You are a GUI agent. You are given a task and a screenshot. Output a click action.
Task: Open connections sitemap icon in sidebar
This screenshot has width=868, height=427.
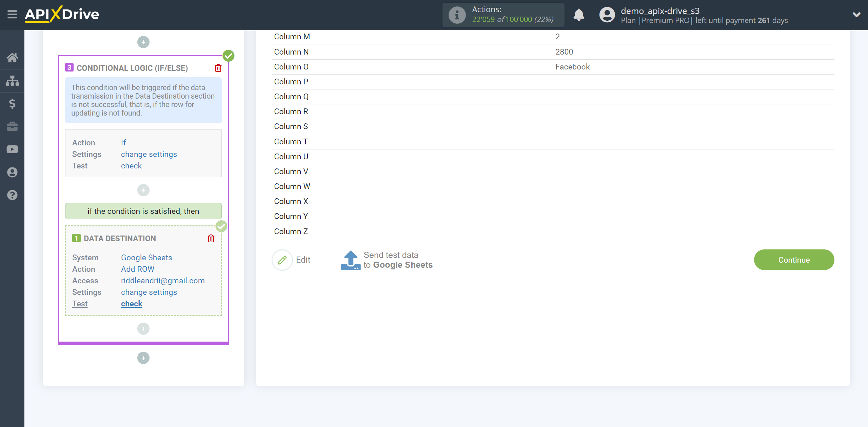[12, 81]
